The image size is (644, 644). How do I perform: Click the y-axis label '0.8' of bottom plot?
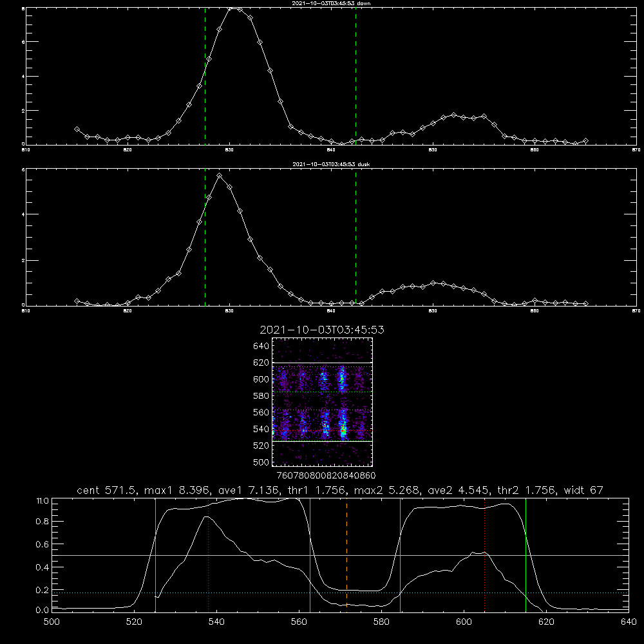[x=43, y=522]
